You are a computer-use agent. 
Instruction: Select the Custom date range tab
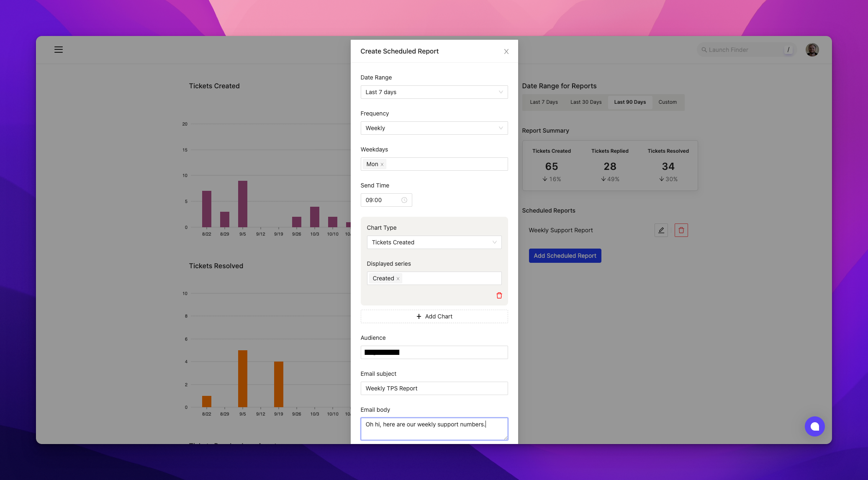(668, 102)
